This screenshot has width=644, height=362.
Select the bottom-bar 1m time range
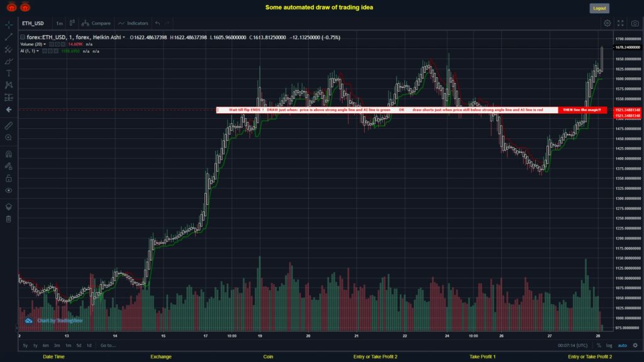click(x=68, y=346)
